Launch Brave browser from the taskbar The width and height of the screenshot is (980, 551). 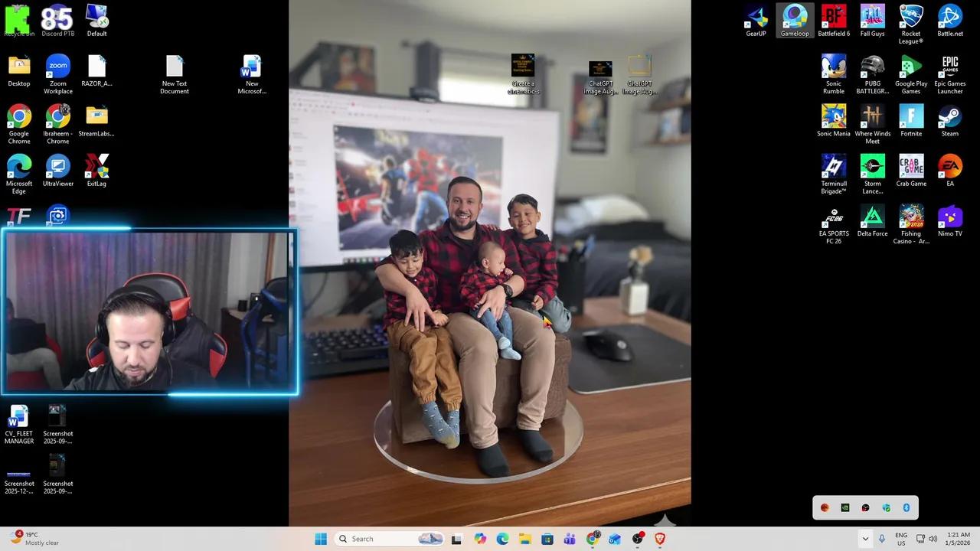coord(659,539)
